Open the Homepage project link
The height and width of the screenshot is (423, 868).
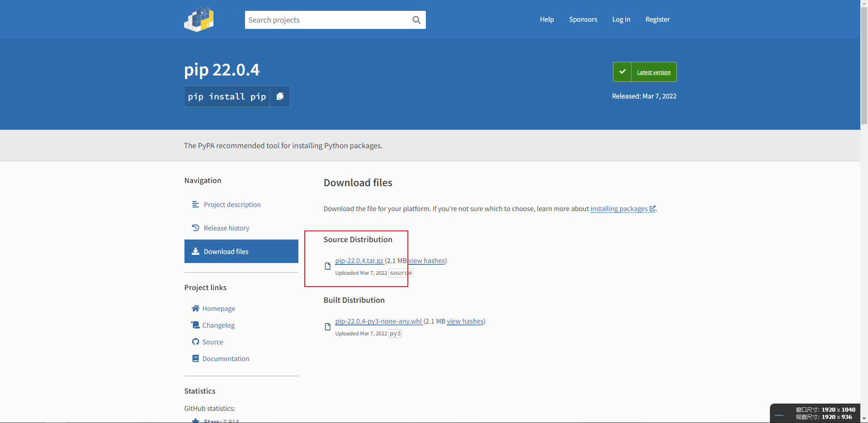219,308
